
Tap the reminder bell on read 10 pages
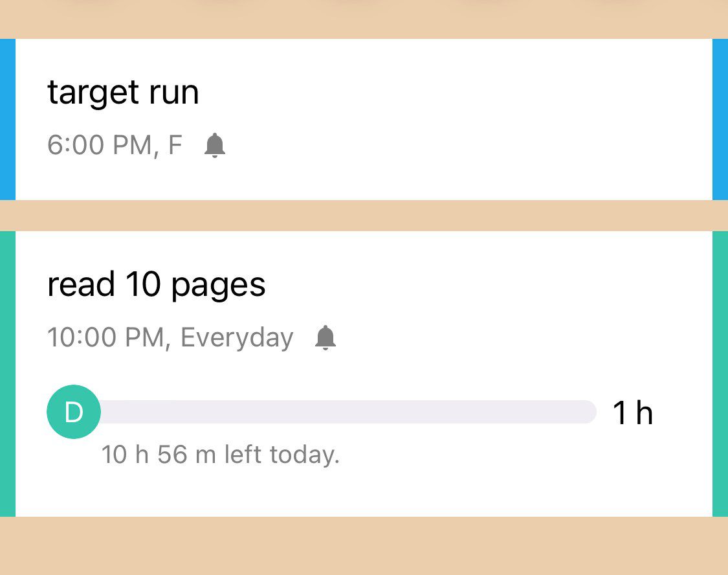pos(325,338)
